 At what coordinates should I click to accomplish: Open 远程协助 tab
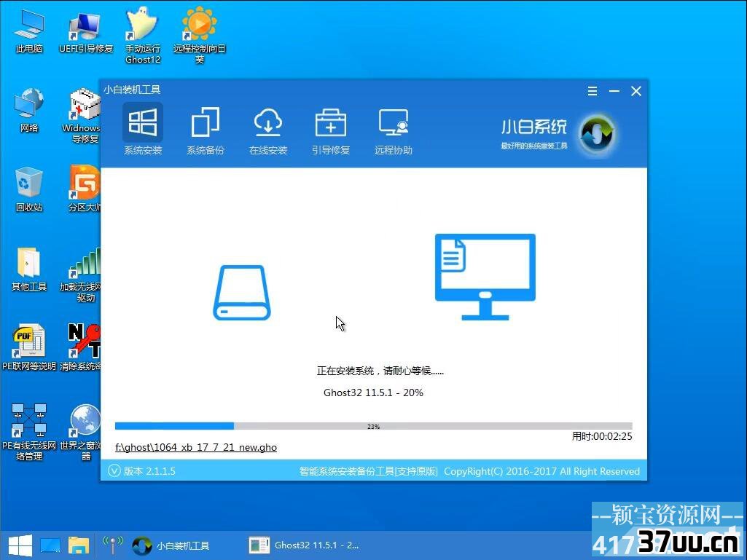393,130
